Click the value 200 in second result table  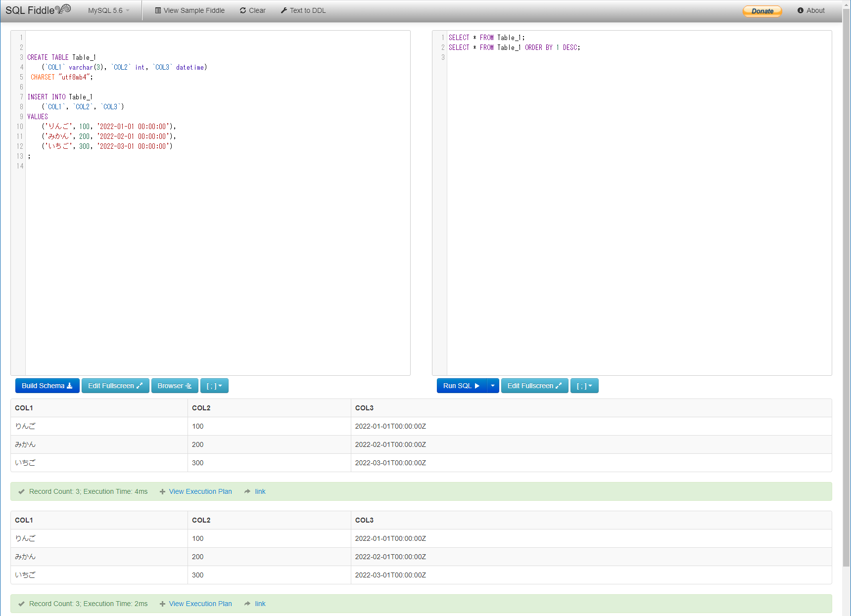coord(198,557)
